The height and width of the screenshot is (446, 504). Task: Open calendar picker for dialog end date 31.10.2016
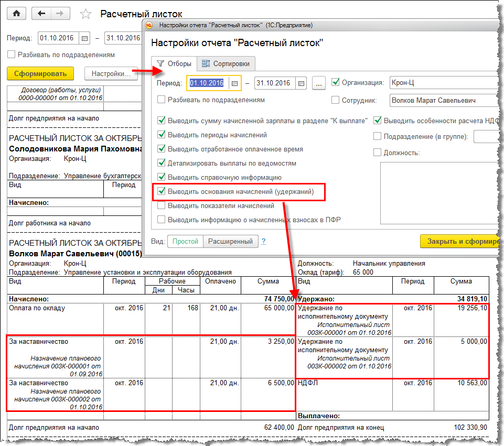[301, 83]
